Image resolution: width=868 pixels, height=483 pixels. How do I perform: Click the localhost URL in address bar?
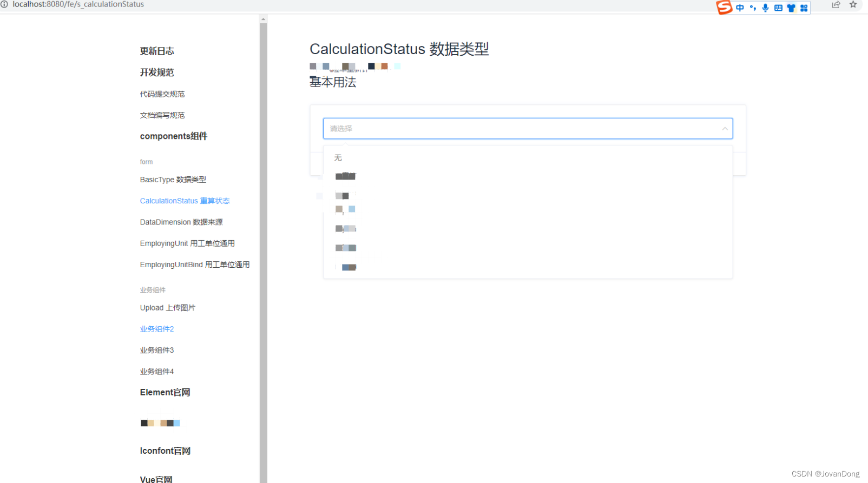click(x=78, y=4)
